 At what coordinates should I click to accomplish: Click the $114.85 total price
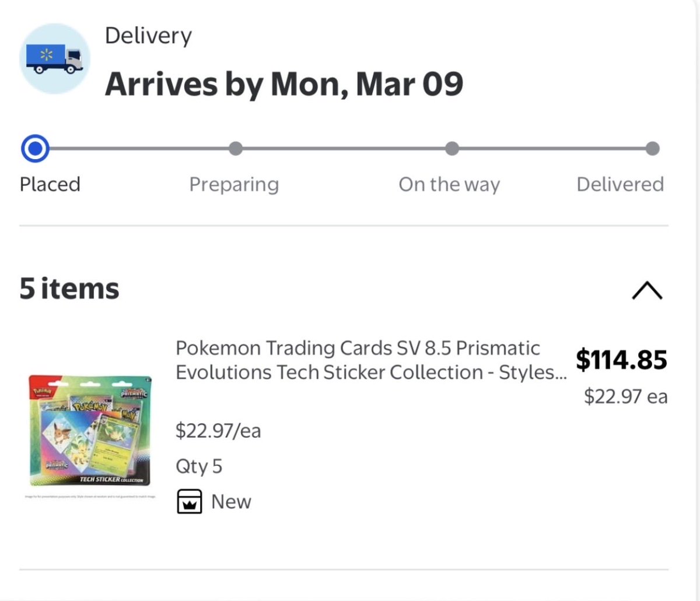(621, 359)
